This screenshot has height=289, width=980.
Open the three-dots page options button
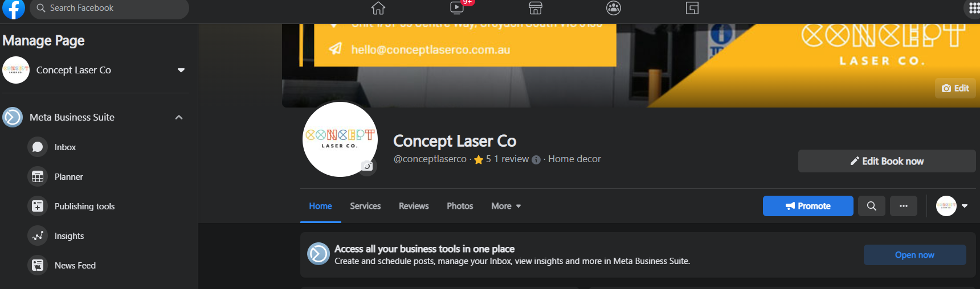[x=904, y=206]
